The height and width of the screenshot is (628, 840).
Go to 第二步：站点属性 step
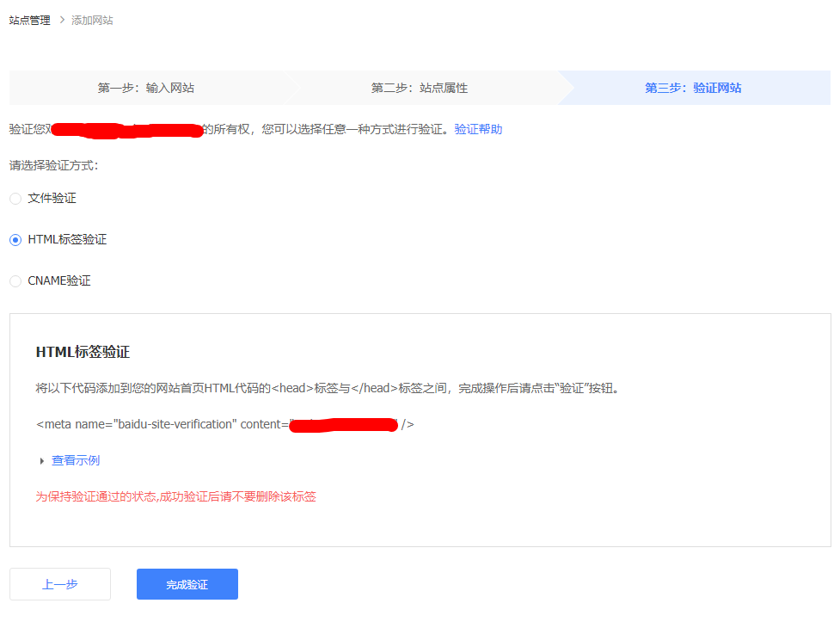(x=419, y=88)
